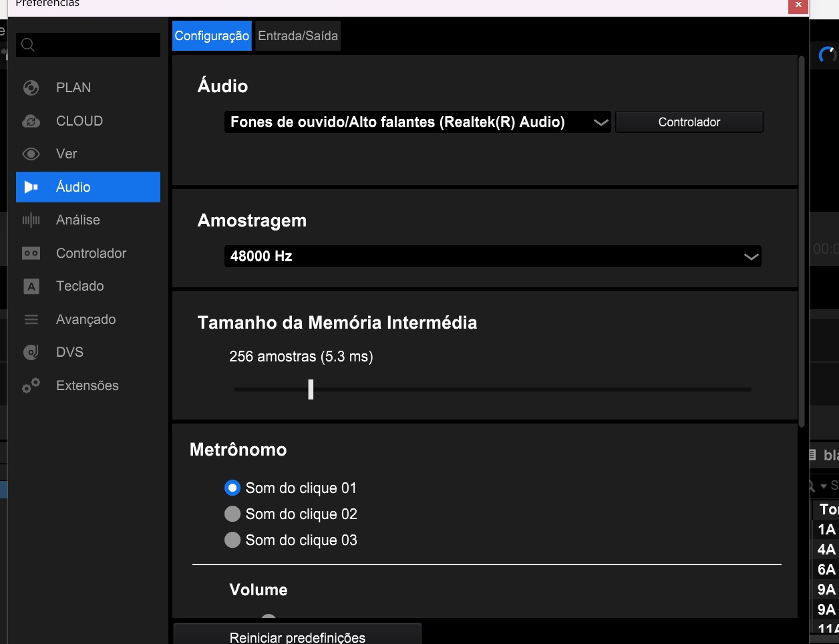
Task: Open the audio output device dropdown
Action: [x=417, y=122]
